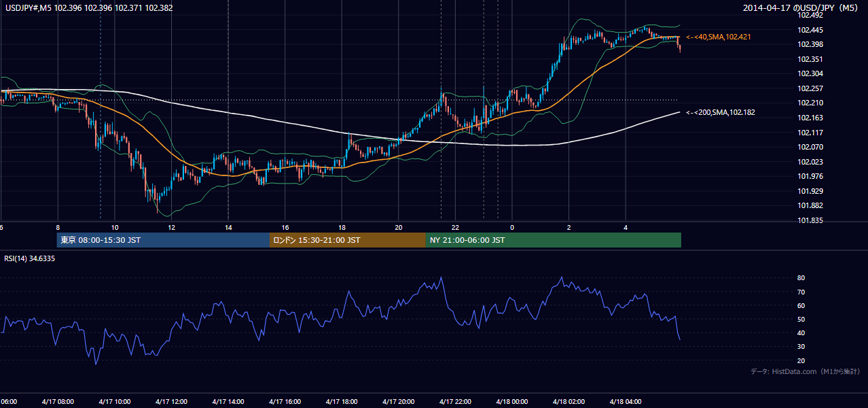Click price axis value 102.117
This screenshot has height=408, width=868.
pyautogui.click(x=810, y=133)
